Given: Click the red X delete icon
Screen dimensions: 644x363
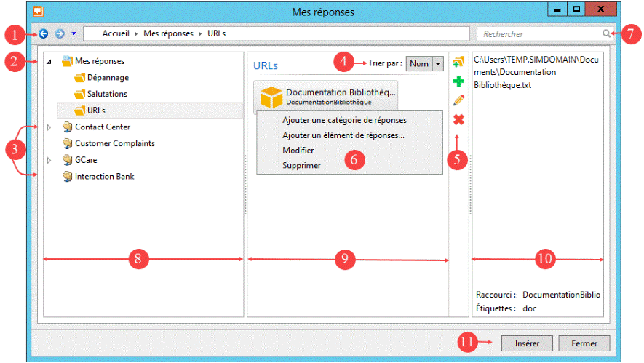Looking at the screenshot, I should [x=458, y=119].
